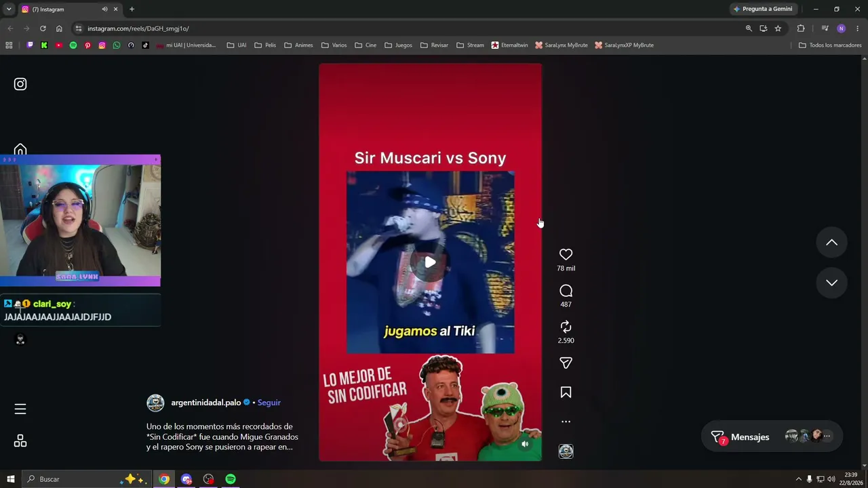Expand the Pelis bookmarks folder
868x488 pixels.
[x=265, y=45]
